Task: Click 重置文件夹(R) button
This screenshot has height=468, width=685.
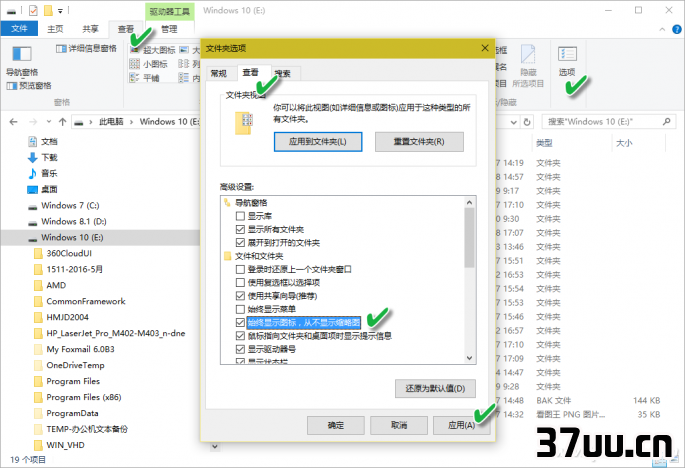Action: [419, 142]
